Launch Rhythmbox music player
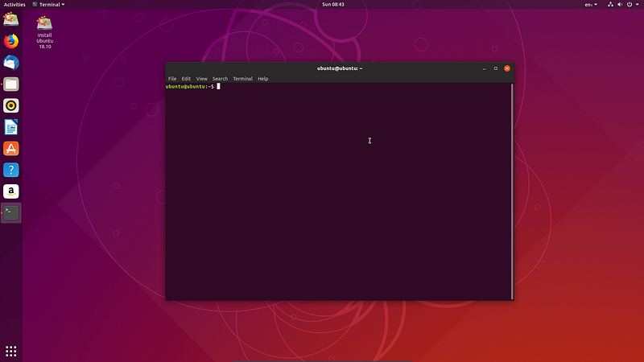The height and width of the screenshot is (362, 644). (x=11, y=105)
